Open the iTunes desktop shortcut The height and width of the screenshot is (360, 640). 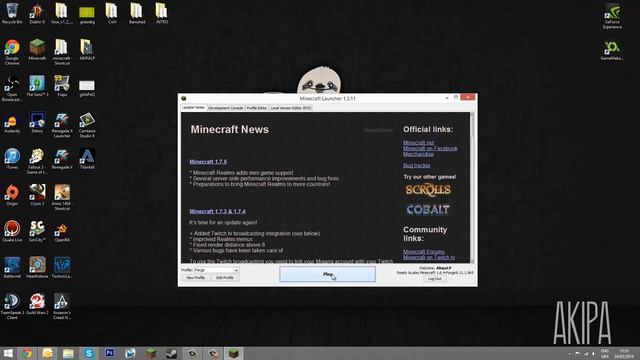tap(12, 159)
